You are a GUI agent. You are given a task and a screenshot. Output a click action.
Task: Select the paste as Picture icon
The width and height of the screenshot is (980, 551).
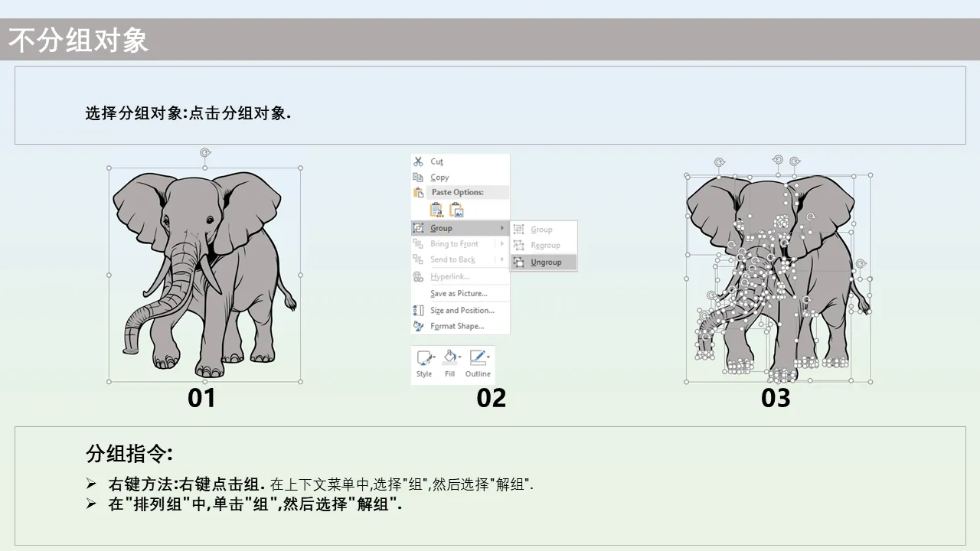[x=456, y=210]
